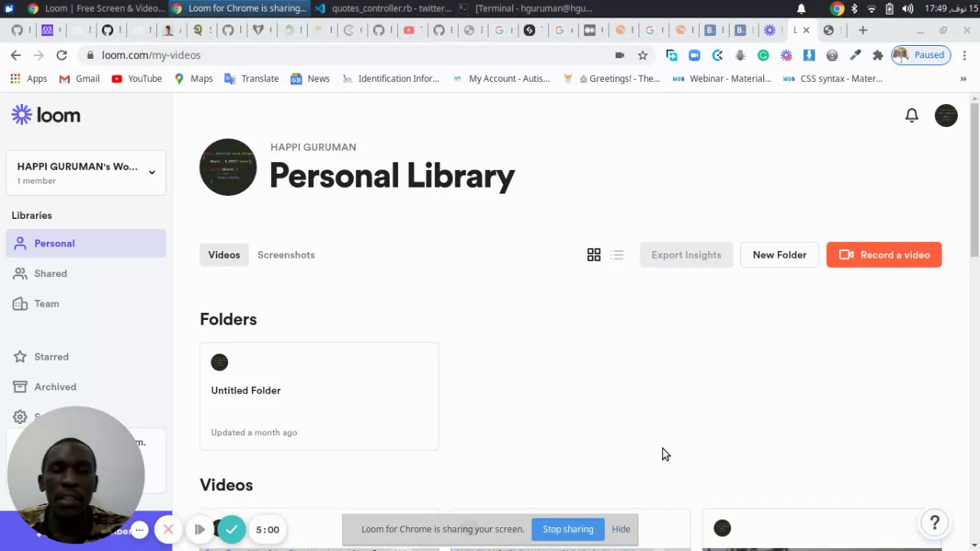980x551 pixels.
Task: Click the HAPPI GURUMAN name heading
Action: pyautogui.click(x=313, y=147)
